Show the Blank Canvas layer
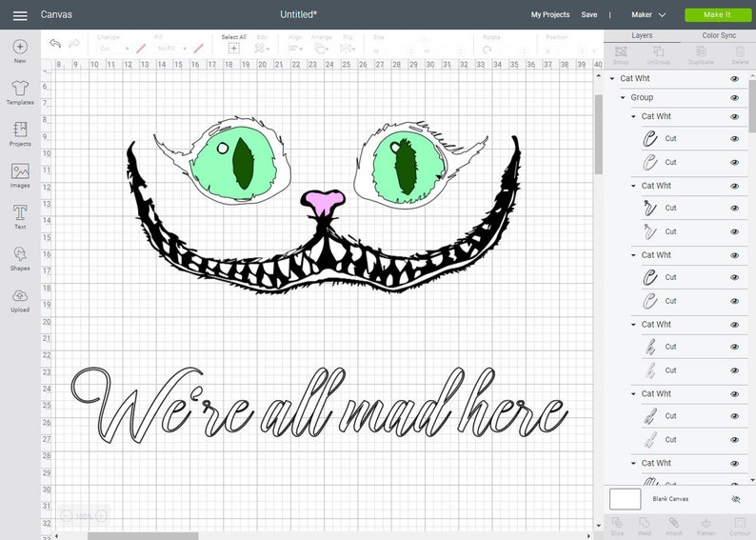Screen dimensions: 756x540 (735, 499)
